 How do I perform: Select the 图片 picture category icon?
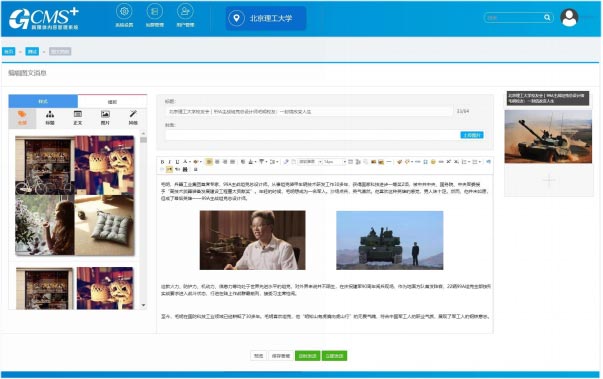105,118
